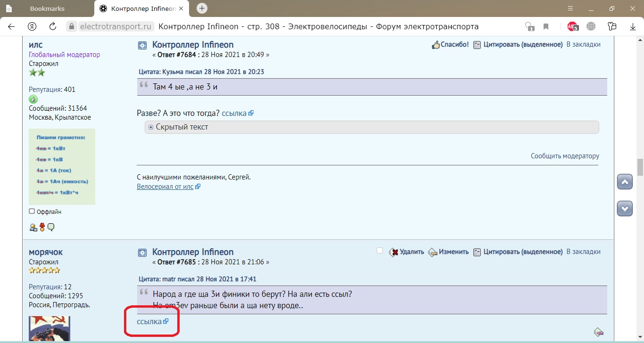Reload the page with the refresh icon
The image size is (644, 343).
(53, 26)
